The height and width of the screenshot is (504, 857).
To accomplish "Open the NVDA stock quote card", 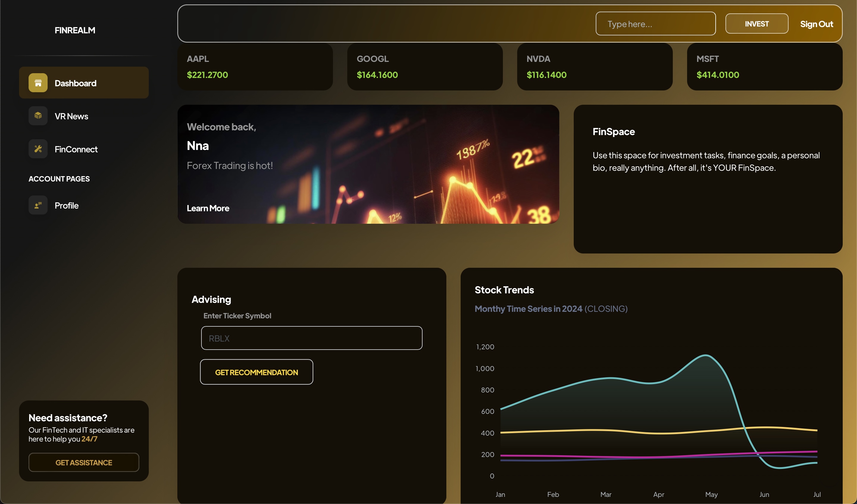I will coord(595,67).
